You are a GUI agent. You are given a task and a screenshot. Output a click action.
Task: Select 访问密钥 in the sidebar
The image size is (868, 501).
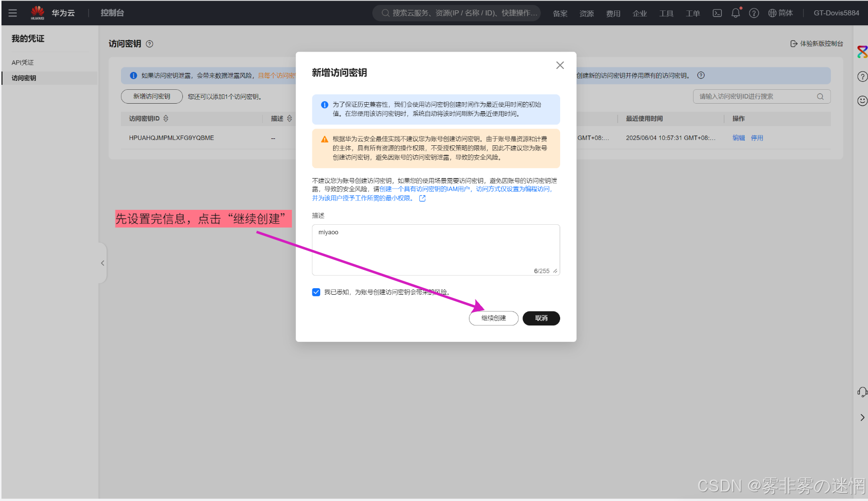(50, 78)
